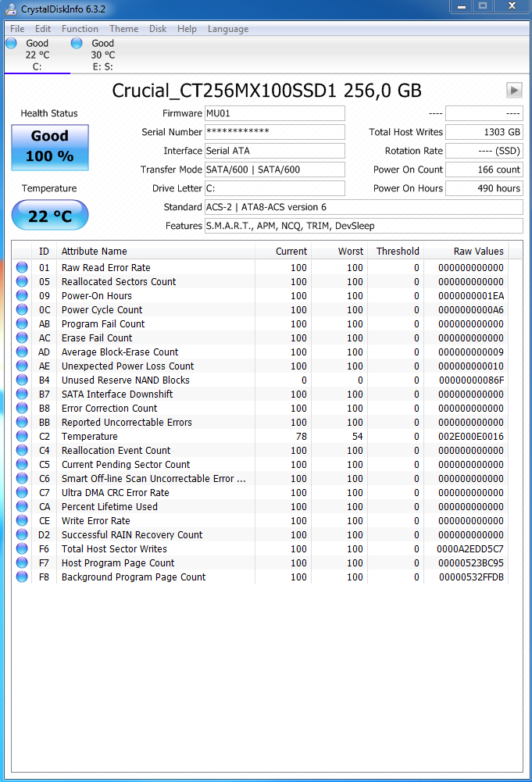Open the Function menu

tap(80, 29)
